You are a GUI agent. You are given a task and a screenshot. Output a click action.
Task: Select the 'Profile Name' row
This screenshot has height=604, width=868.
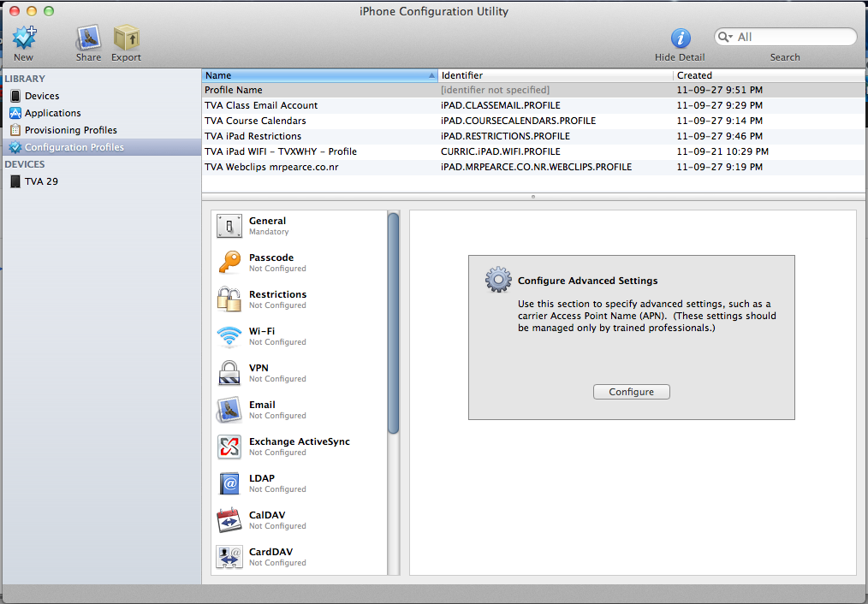point(533,90)
